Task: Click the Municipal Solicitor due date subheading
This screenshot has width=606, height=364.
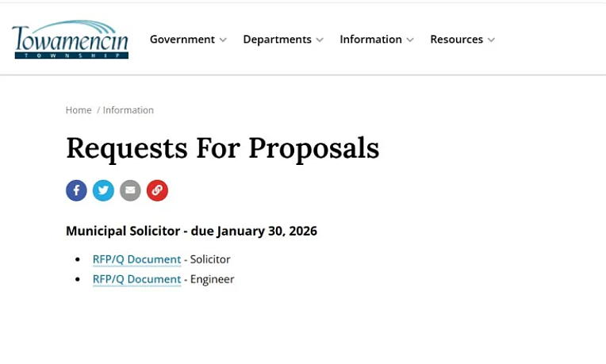Action: (x=191, y=231)
